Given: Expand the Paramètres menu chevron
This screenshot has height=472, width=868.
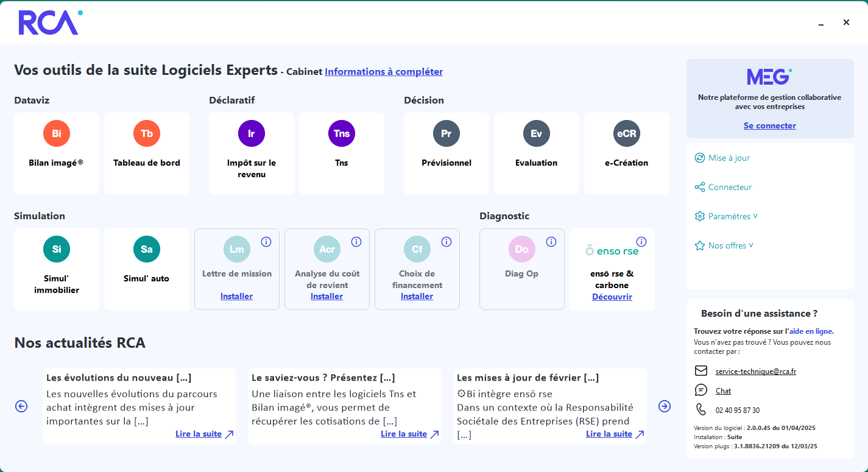Looking at the screenshot, I should click(755, 216).
